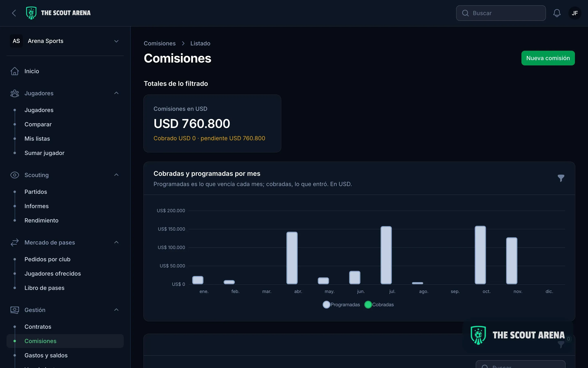The height and width of the screenshot is (368, 588).
Task: Click the Jugadores group people icon
Action: click(x=14, y=93)
